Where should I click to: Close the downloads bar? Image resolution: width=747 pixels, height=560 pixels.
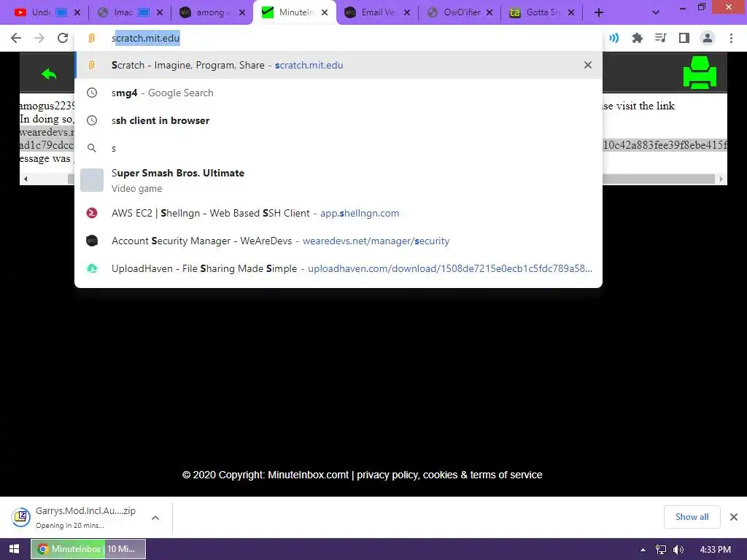[734, 517]
